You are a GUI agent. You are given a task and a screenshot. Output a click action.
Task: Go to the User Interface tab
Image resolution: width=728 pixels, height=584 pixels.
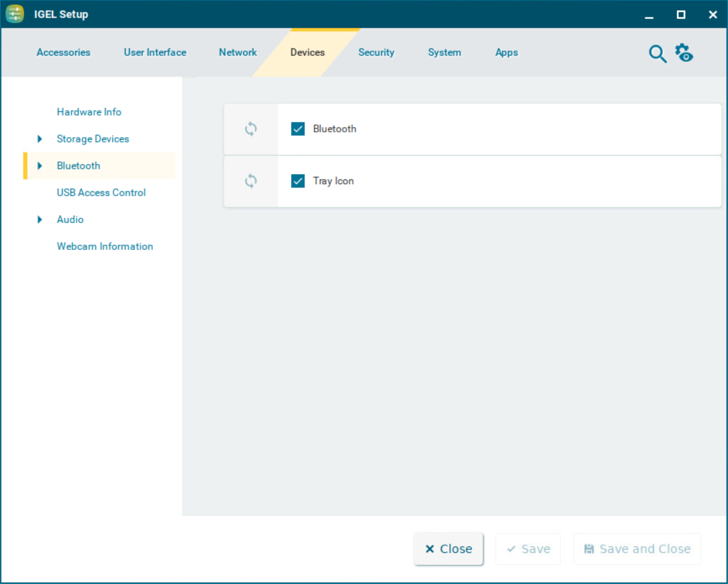(x=155, y=52)
